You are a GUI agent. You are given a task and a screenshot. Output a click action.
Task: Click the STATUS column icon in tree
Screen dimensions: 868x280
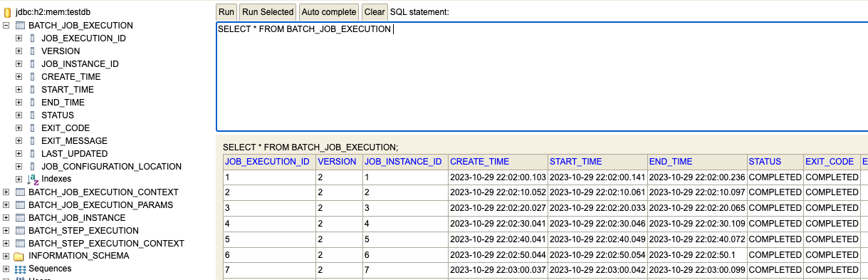click(32, 115)
